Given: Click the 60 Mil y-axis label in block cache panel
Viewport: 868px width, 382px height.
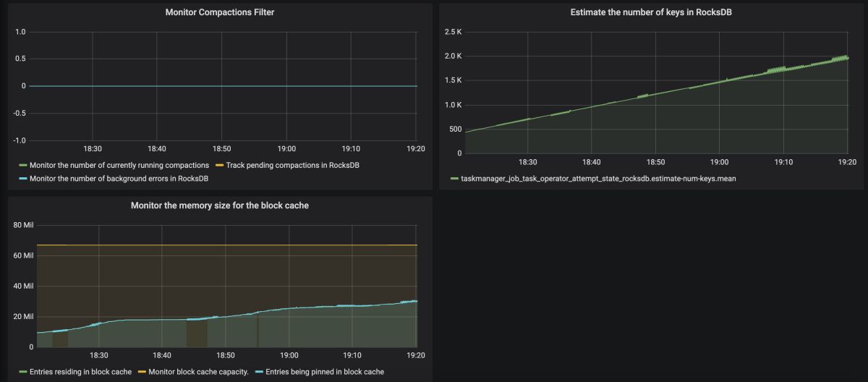Looking at the screenshot, I should click(x=23, y=255).
